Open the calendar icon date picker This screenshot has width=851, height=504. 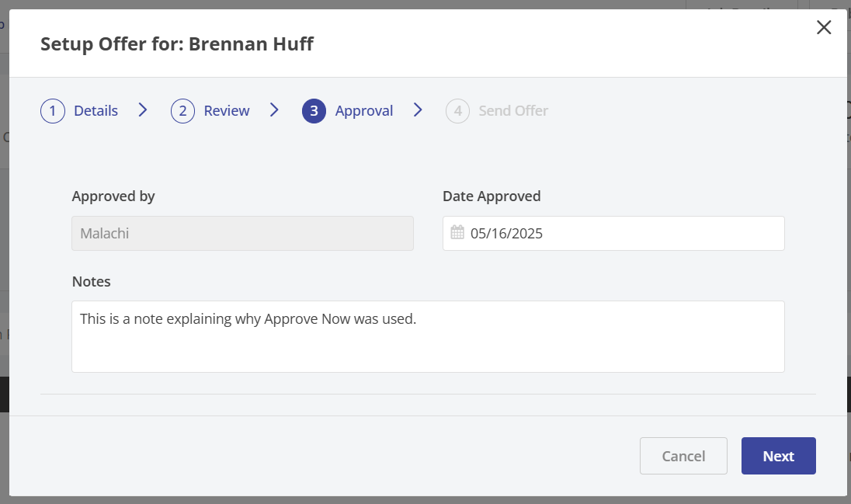457,232
